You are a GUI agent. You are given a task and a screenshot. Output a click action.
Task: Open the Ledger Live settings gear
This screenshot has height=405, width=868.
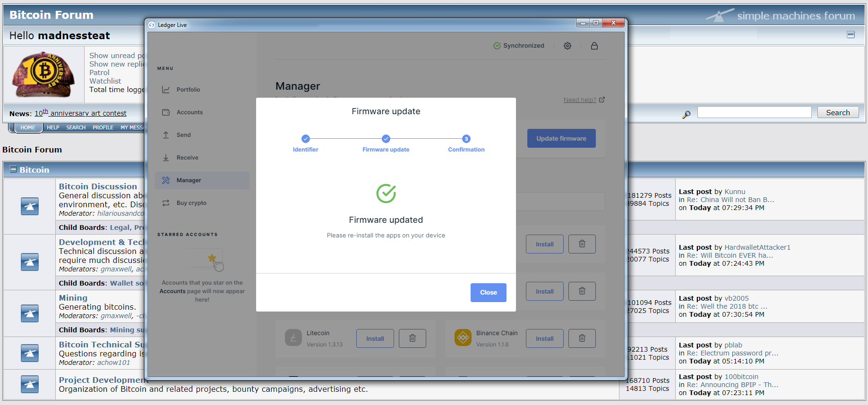567,46
